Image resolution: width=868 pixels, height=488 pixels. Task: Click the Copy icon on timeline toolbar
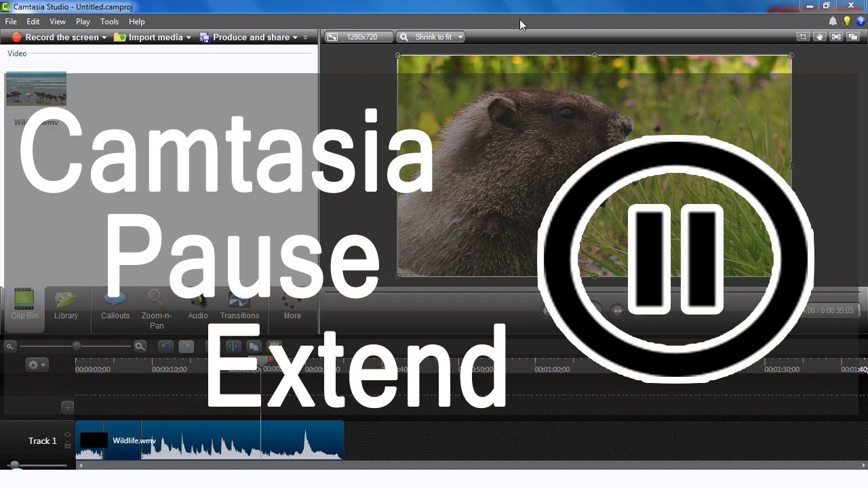253,346
